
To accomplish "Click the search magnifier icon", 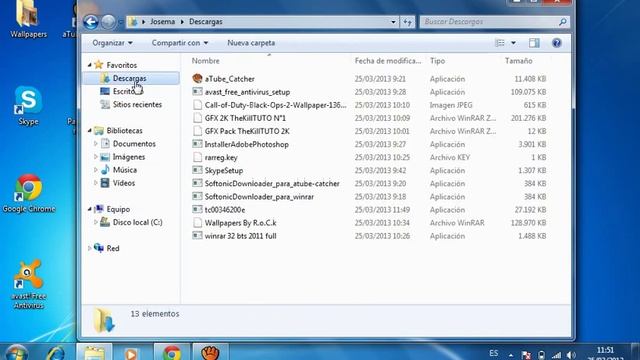I will 562,22.
